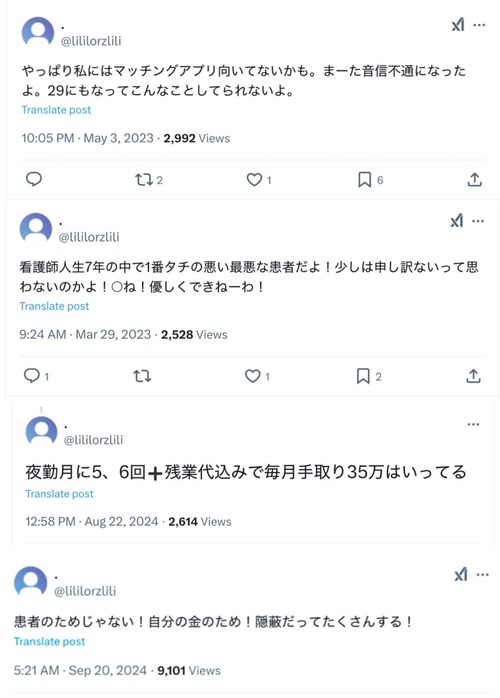Repost the Mar 29, 2023 post
The width and height of the screenshot is (500, 698).
[142, 376]
